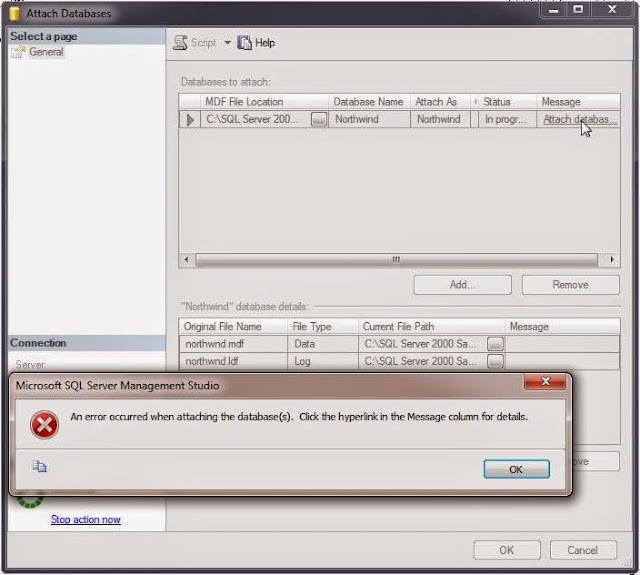Click the Attach Databases title bar icon
This screenshot has height=575, width=640.
pos(15,13)
